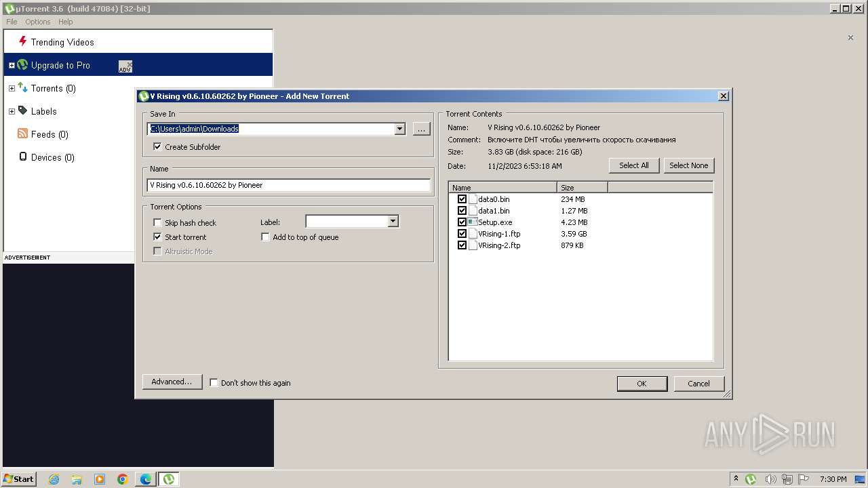Click the Labels tag icon in sidebar

22,110
